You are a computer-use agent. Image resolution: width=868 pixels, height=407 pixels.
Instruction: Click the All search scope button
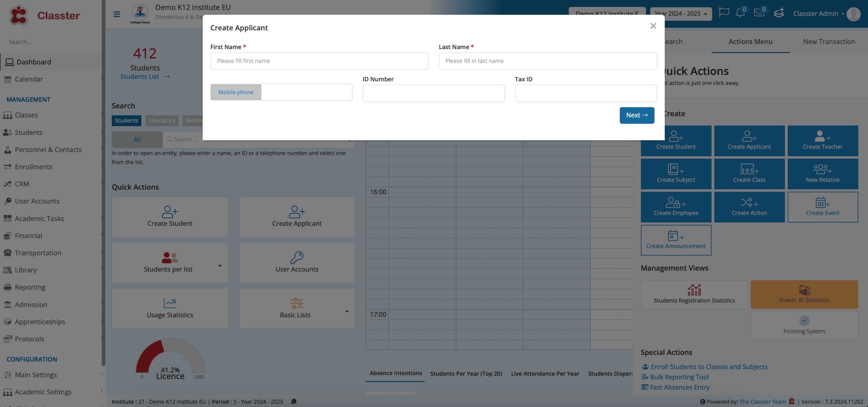(137, 140)
